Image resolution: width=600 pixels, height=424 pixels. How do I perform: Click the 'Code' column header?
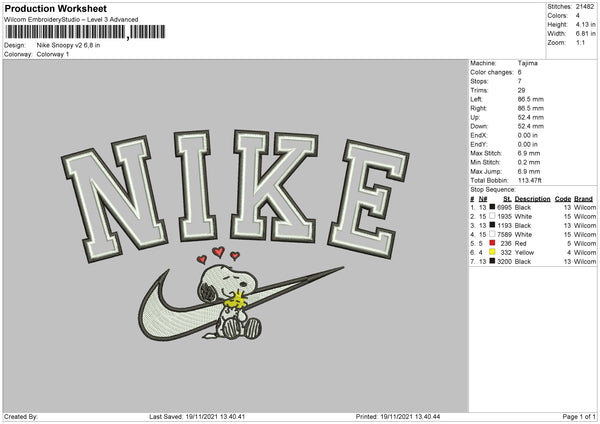pyautogui.click(x=563, y=199)
